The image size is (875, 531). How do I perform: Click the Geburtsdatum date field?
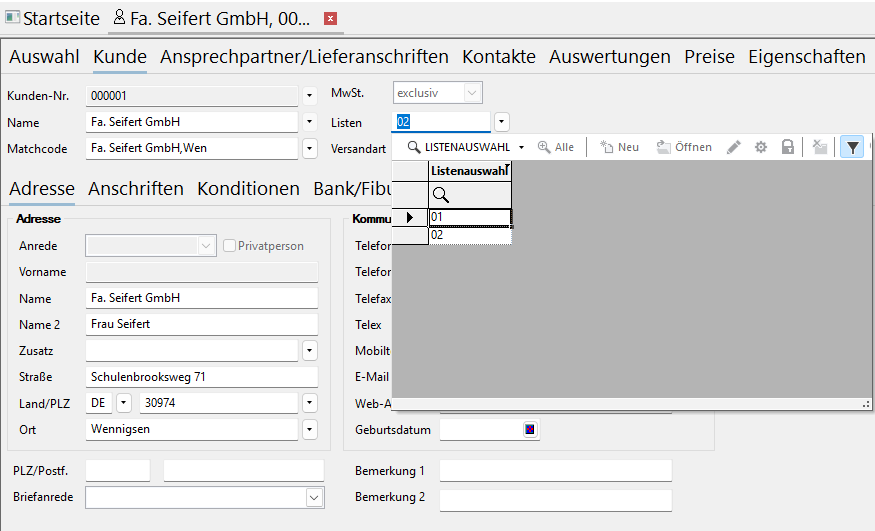(481, 429)
